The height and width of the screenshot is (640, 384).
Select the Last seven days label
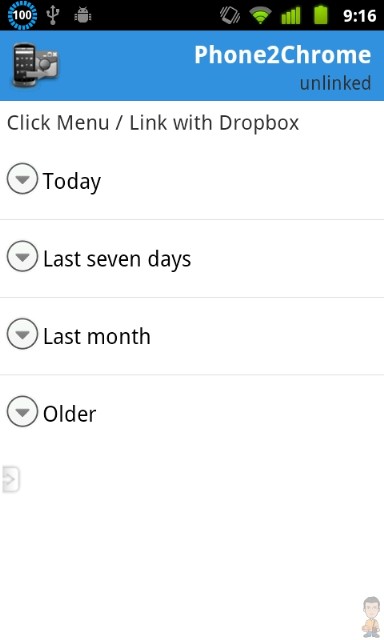point(117,259)
